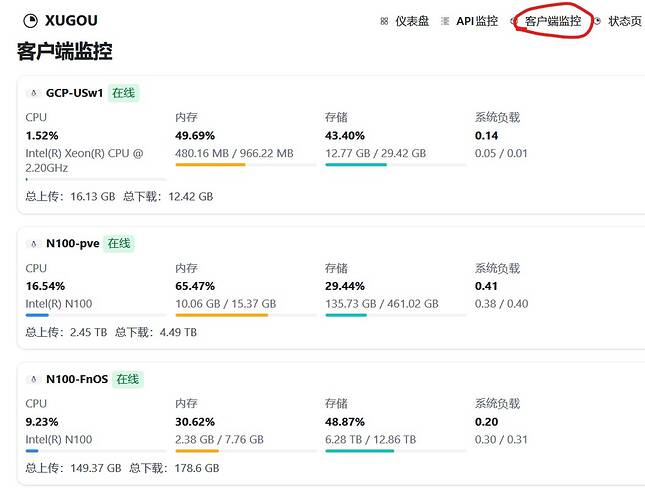Open the N100-FnOS client name
This screenshot has height=500, width=645.
pos(77,379)
